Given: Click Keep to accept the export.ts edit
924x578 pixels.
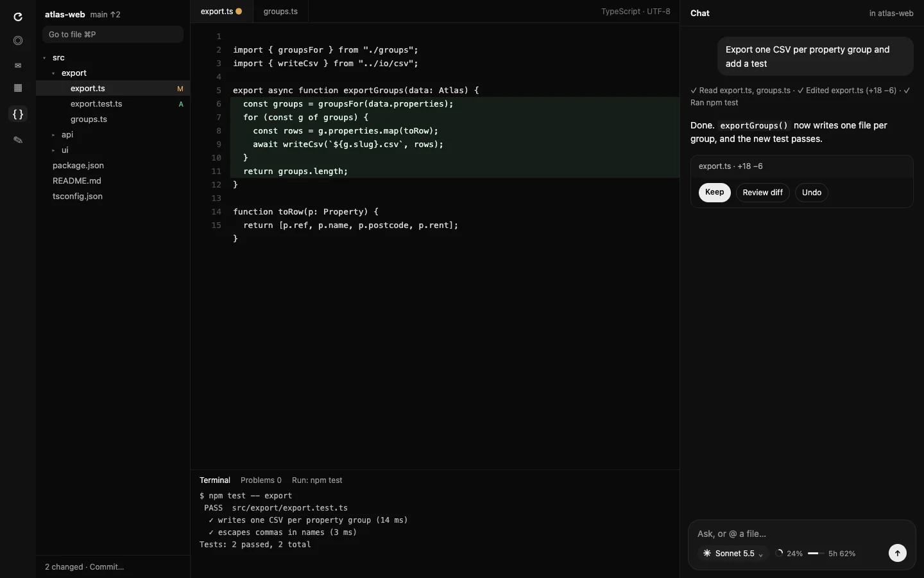Looking at the screenshot, I should point(714,193).
